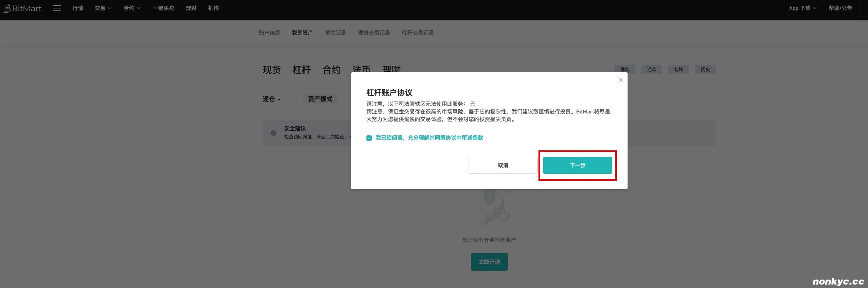Switch to the 资金记录 tab

[x=335, y=33]
